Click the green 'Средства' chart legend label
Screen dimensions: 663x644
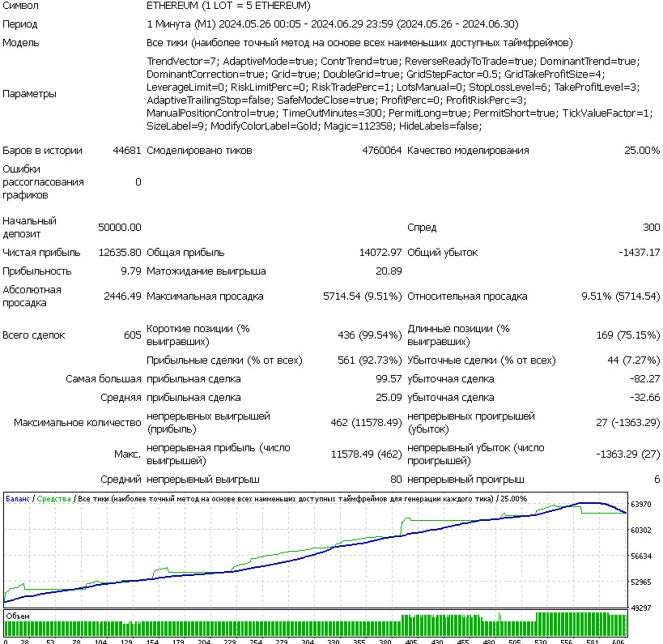(53, 499)
